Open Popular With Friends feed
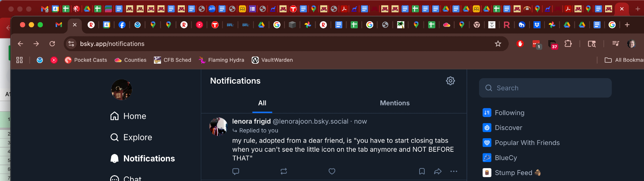This screenshot has height=181, width=644. (x=527, y=143)
